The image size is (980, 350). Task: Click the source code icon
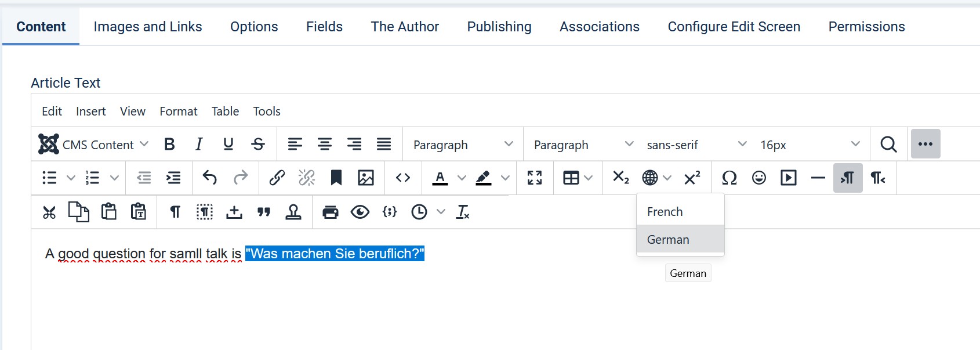coord(403,178)
